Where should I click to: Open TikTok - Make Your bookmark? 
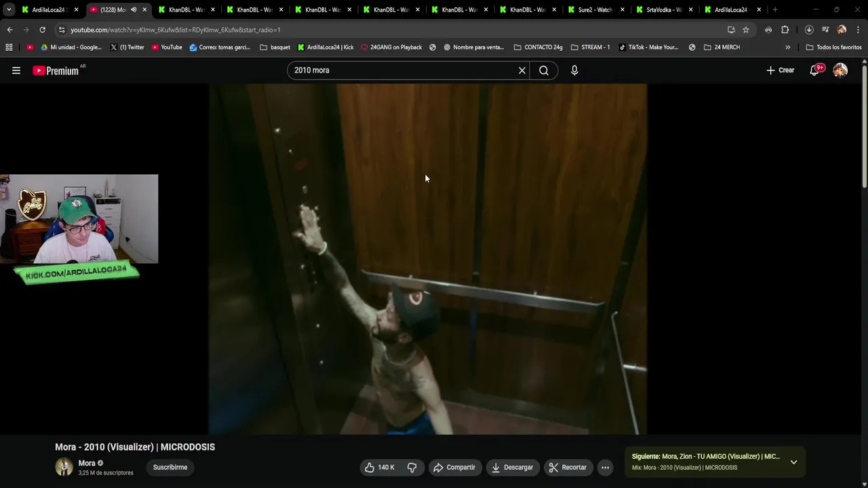coord(648,47)
